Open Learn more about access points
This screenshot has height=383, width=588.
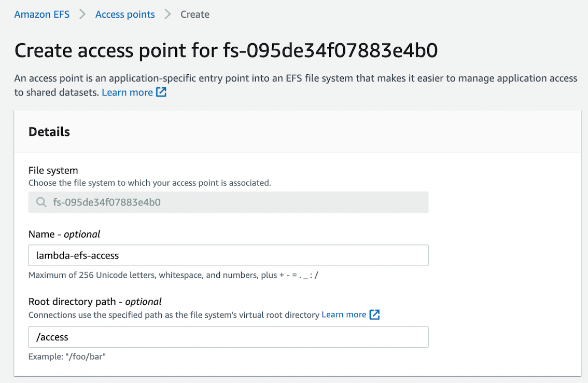click(x=127, y=92)
